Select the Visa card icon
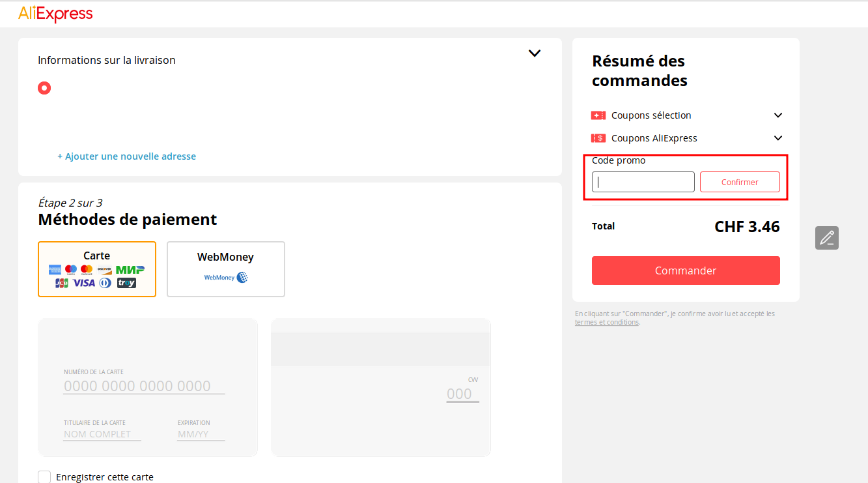Screen dimensions: 868x483 [x=83, y=283]
